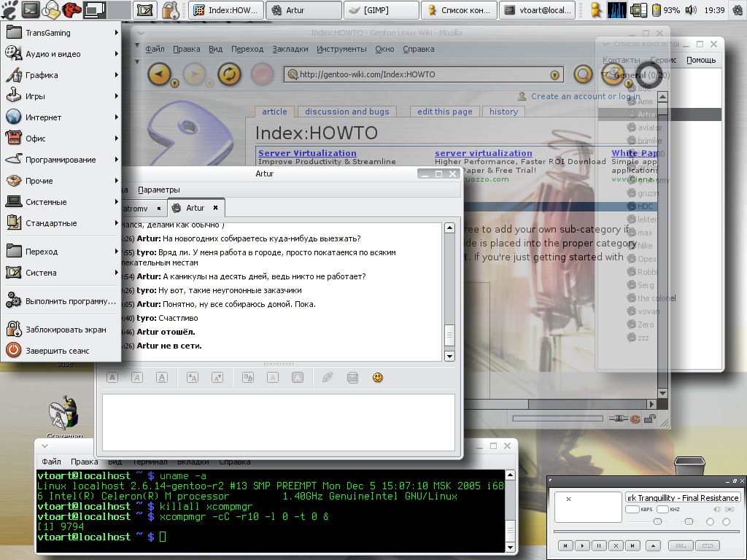Select Заблокировать экран menu entry

(61, 329)
